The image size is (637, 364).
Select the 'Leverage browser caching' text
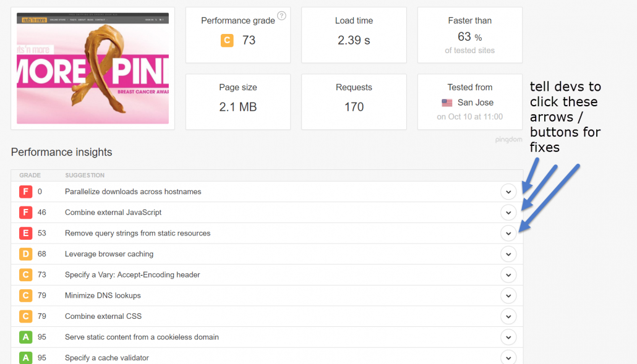click(x=109, y=254)
